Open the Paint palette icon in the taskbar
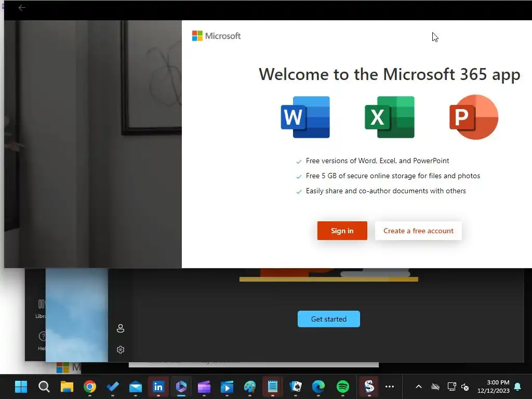532x399 pixels. (x=250, y=387)
